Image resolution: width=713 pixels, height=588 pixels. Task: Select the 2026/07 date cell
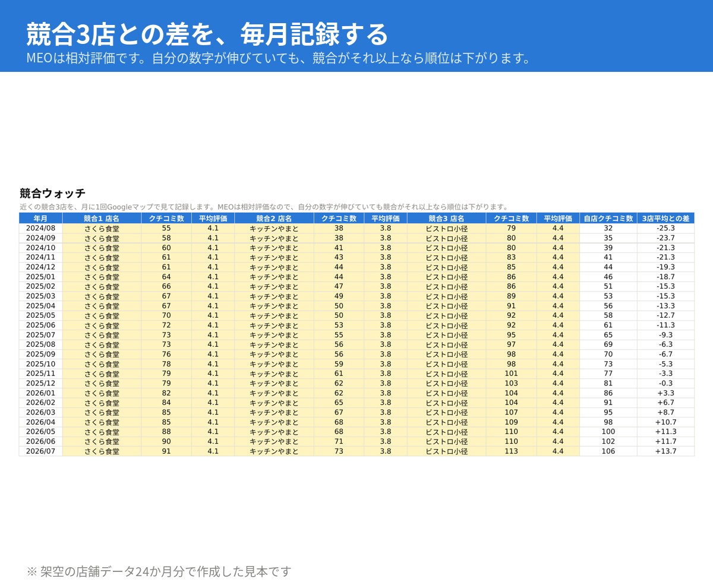pyautogui.click(x=40, y=451)
